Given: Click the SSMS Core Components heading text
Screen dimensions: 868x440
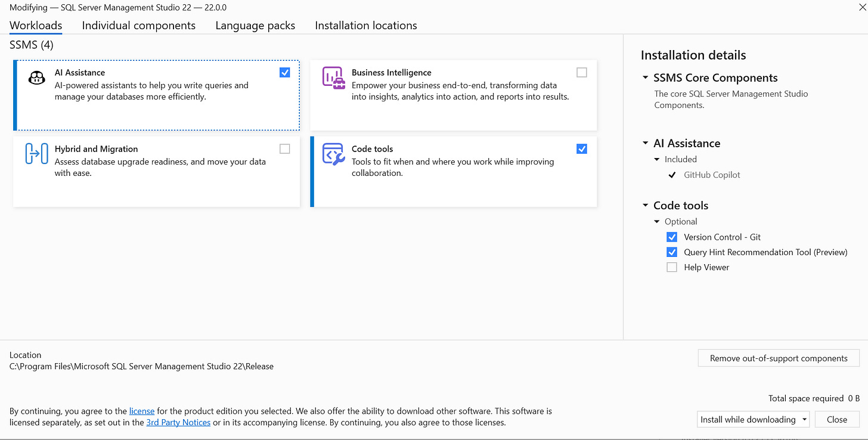Looking at the screenshot, I should [x=715, y=78].
